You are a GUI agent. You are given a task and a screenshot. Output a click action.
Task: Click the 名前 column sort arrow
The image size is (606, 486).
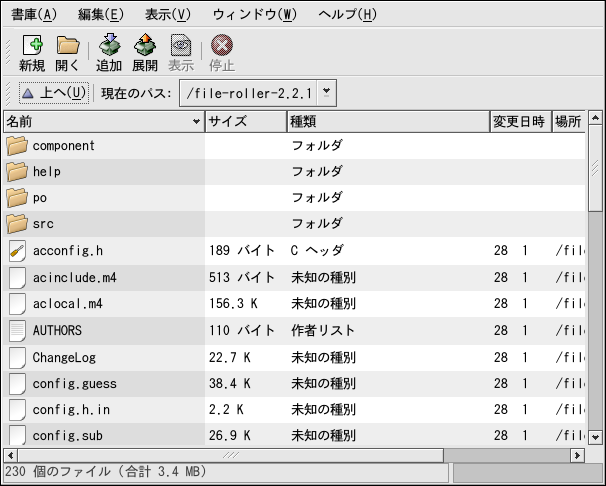pyautogui.click(x=196, y=122)
